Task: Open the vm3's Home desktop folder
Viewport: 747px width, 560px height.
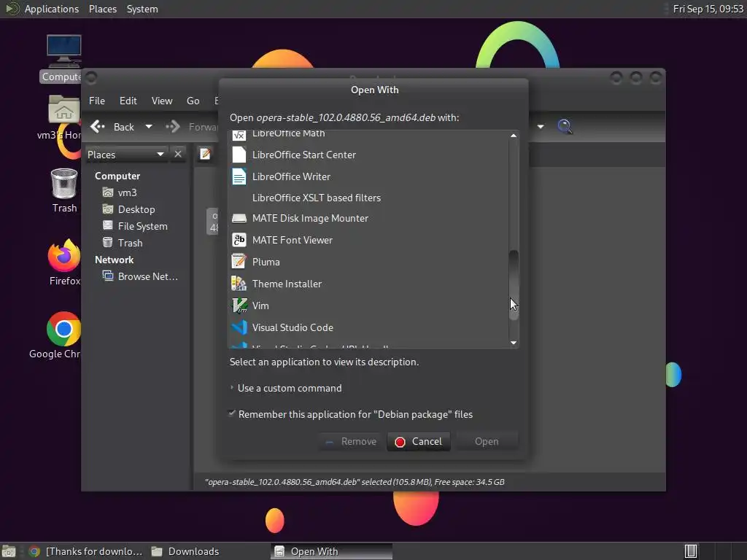Action: 63,109
